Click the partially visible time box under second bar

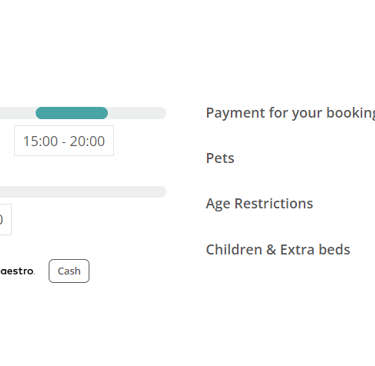click(x=6, y=219)
